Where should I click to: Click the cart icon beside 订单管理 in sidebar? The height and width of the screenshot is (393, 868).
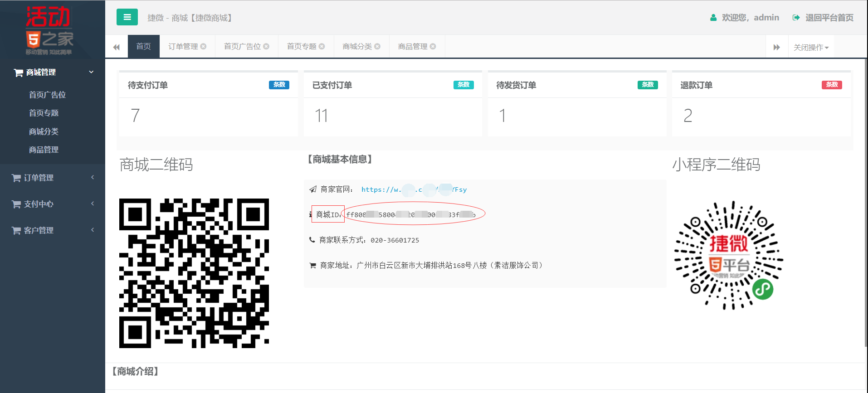[x=16, y=178]
